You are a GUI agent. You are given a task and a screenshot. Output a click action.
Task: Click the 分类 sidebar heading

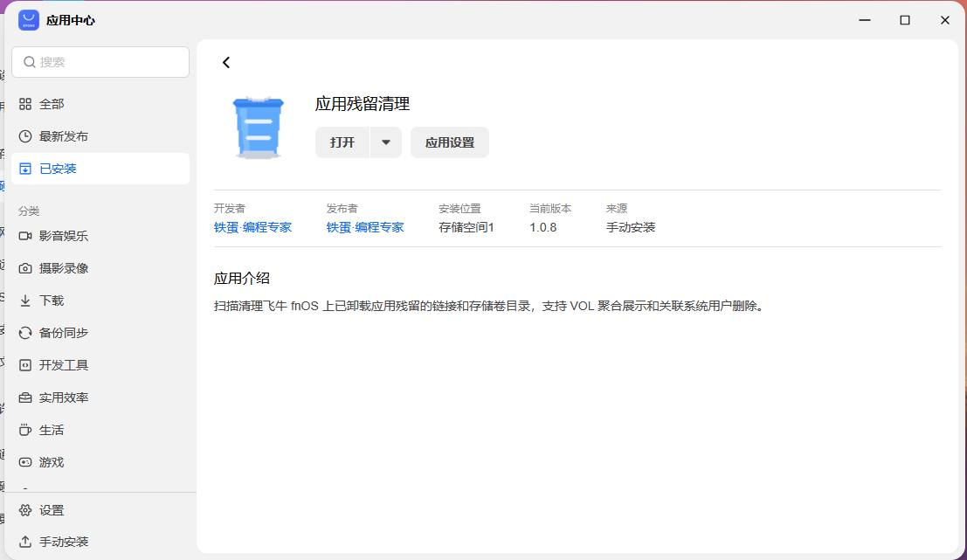click(x=29, y=211)
